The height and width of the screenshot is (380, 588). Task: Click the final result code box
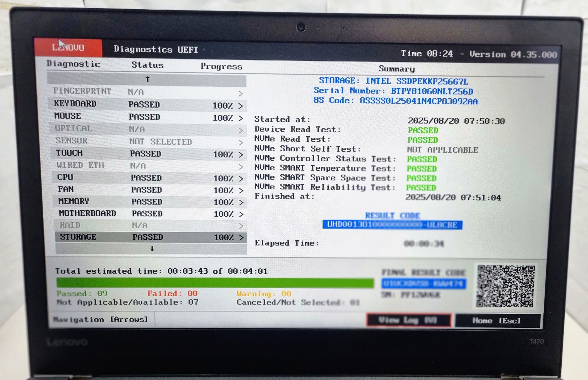click(x=423, y=284)
